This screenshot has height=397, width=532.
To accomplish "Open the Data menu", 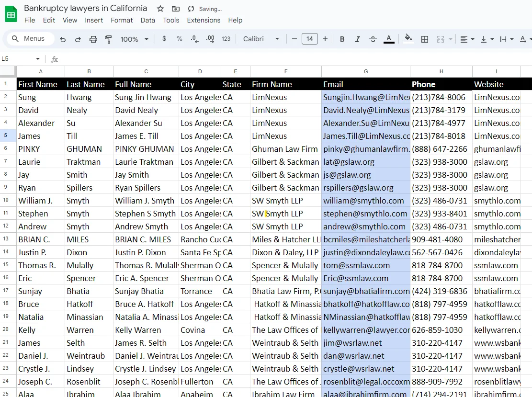I will pos(147,21).
